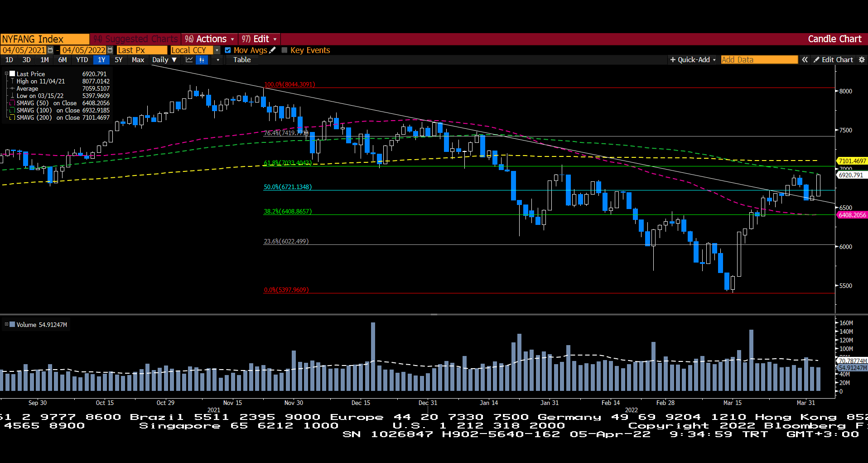Open the end date calendar picker

tap(110, 50)
